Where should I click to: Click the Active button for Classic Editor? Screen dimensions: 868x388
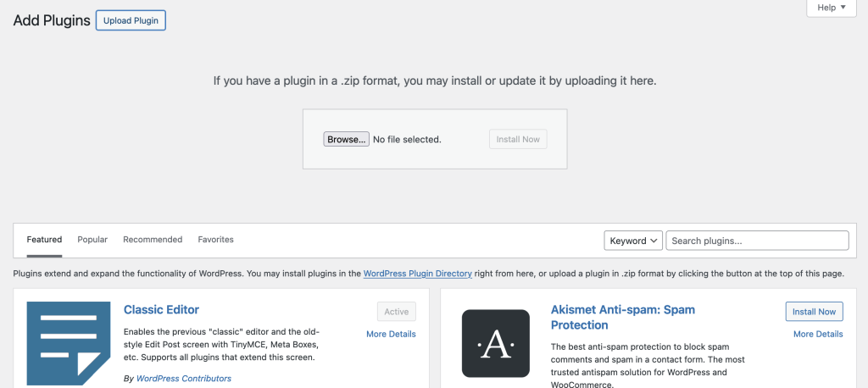pos(397,312)
